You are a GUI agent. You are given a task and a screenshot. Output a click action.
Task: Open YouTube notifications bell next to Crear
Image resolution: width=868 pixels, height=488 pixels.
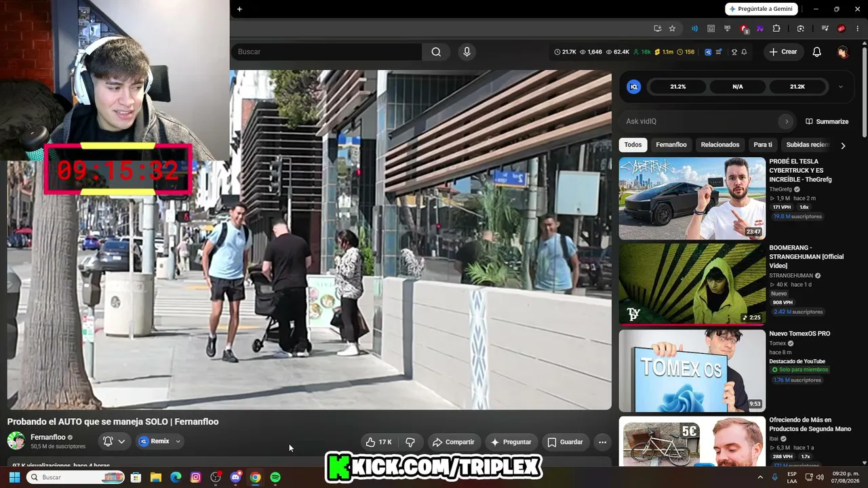(x=816, y=52)
